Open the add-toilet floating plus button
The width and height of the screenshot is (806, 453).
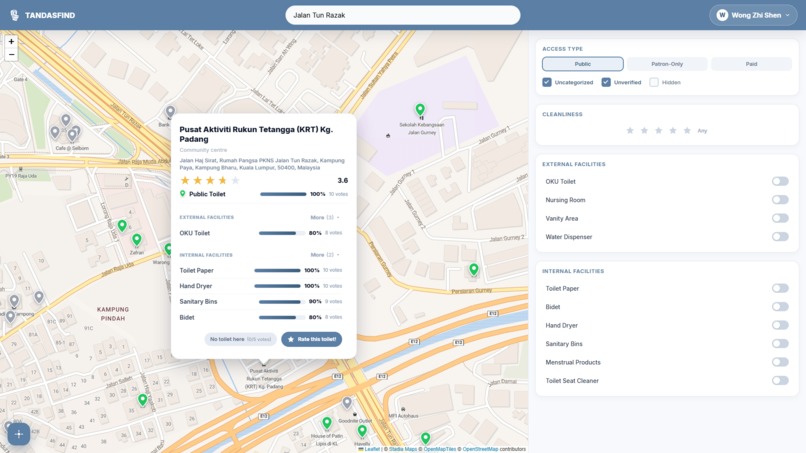(x=19, y=434)
